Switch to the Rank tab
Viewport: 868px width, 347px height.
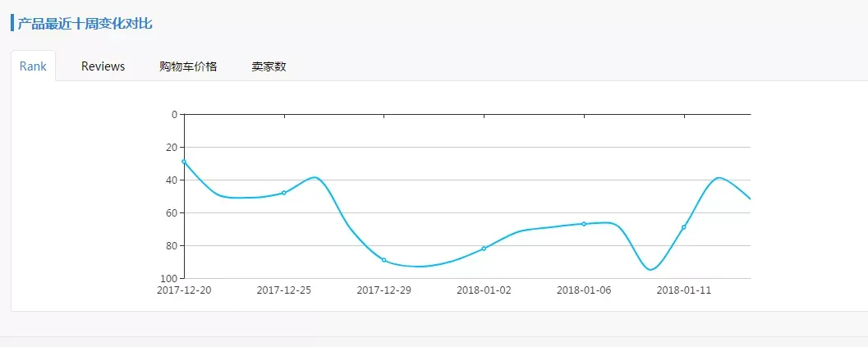click(x=33, y=66)
